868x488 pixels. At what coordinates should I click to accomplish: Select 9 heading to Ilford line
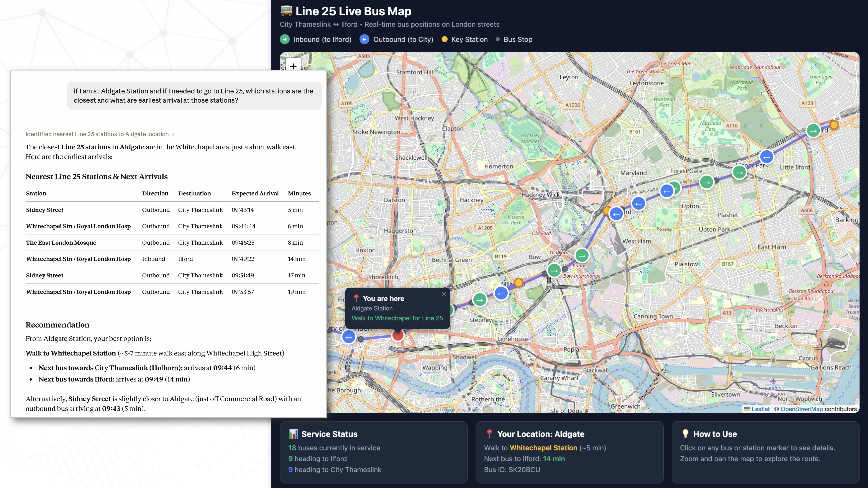[x=317, y=459]
